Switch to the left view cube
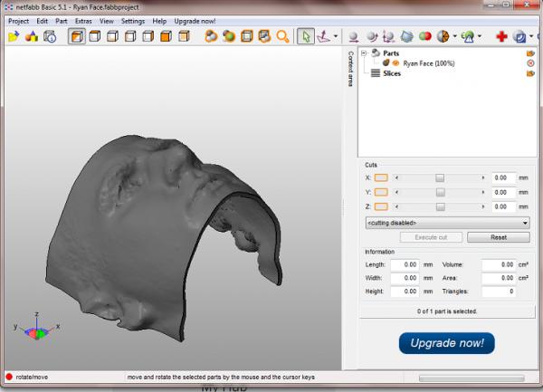 (x=130, y=36)
